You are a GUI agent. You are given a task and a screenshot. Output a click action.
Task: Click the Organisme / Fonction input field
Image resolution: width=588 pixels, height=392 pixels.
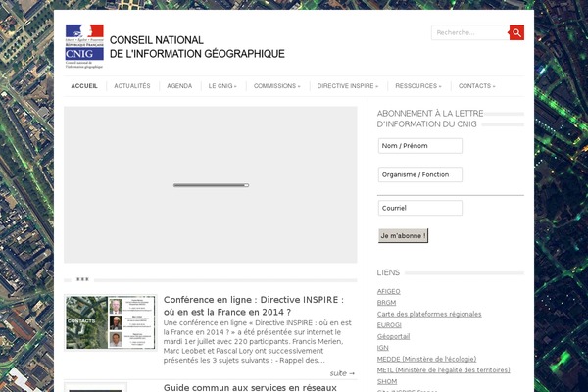(420, 174)
